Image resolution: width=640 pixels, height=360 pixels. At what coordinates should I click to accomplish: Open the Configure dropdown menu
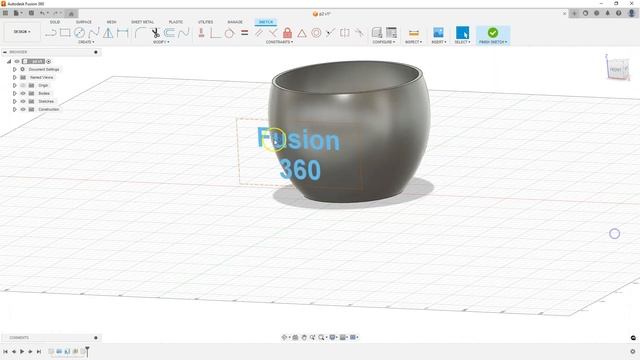384,42
